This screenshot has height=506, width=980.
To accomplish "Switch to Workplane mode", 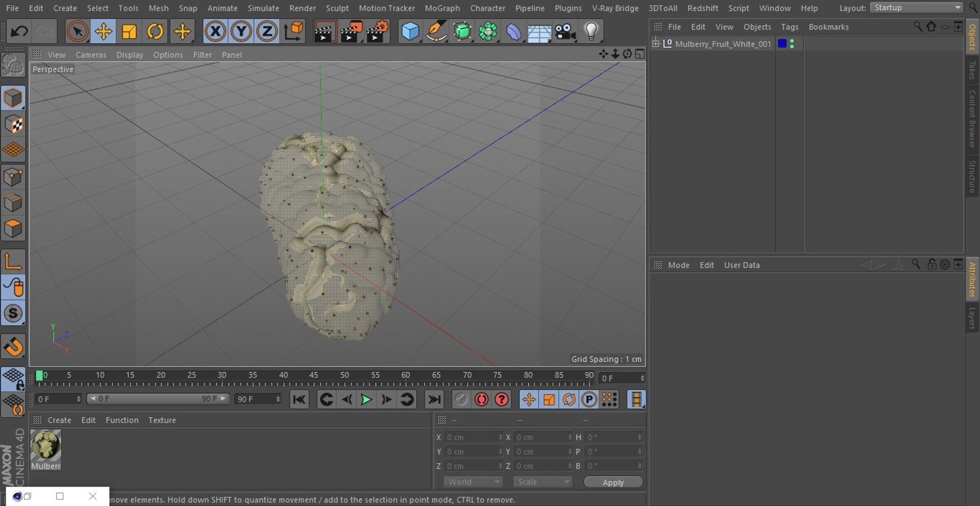I will tap(13, 150).
